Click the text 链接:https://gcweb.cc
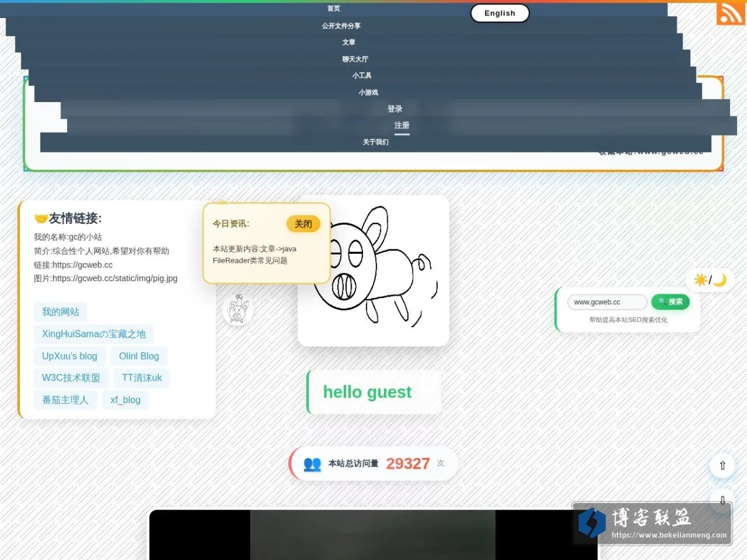The width and height of the screenshot is (747, 560). (73, 265)
